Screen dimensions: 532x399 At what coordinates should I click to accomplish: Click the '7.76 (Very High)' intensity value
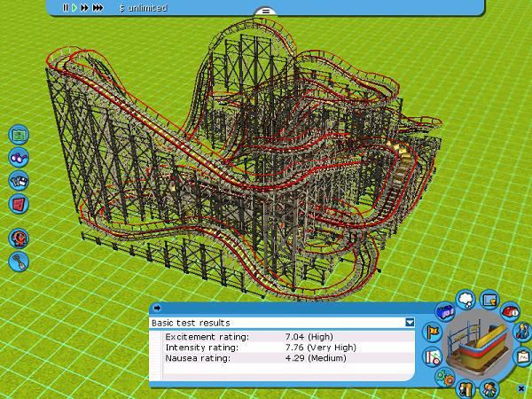pos(321,348)
